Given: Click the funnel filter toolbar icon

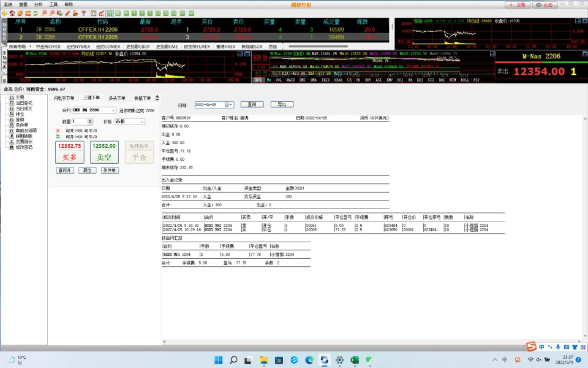Looking at the screenshot, I should coord(84,12).
